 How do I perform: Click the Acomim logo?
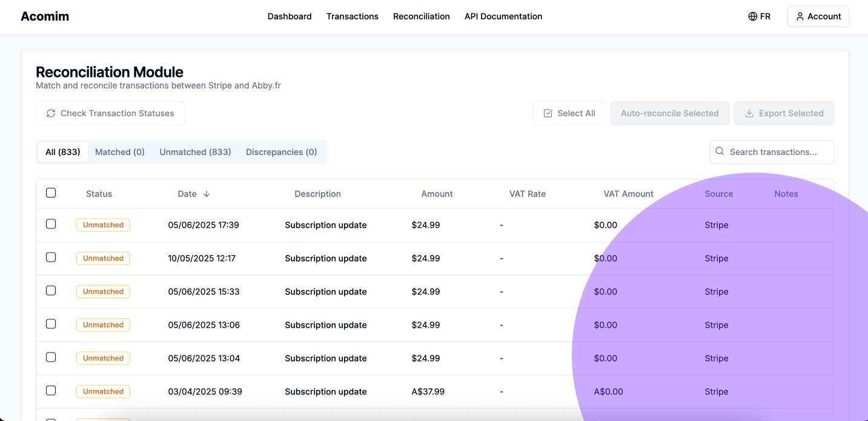[45, 16]
